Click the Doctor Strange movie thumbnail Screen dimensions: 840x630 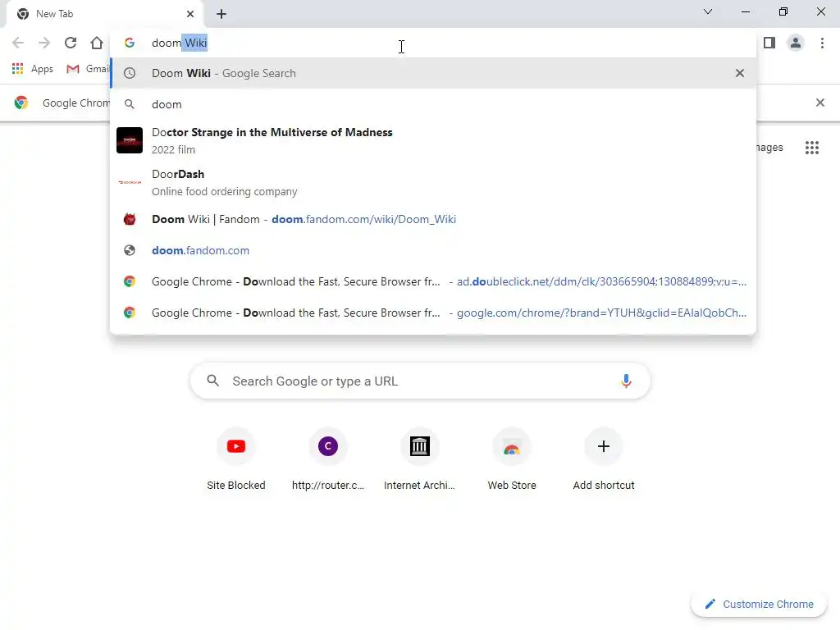130,140
